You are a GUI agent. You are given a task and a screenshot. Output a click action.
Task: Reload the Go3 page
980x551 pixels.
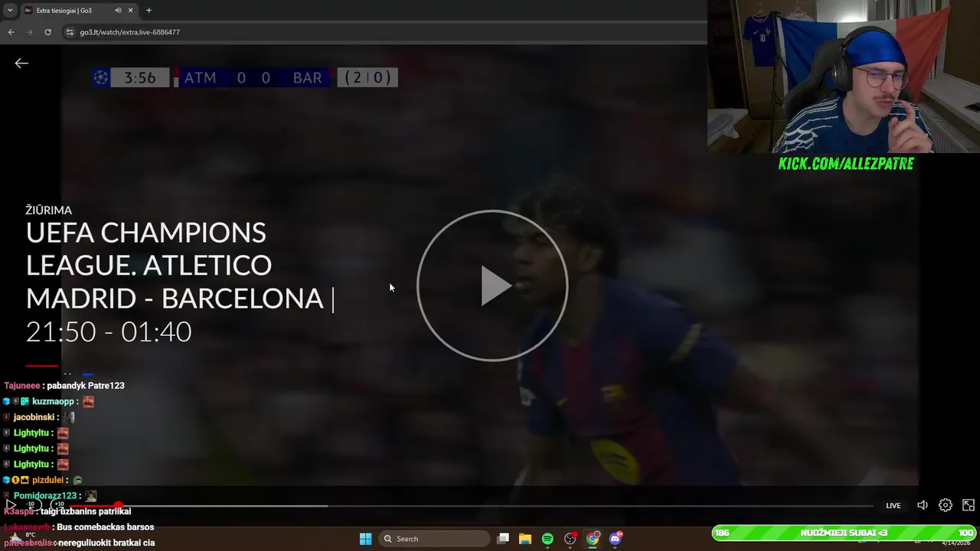(47, 32)
